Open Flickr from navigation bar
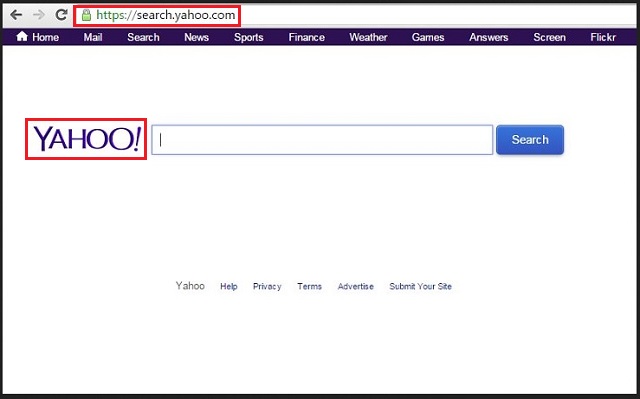The width and height of the screenshot is (640, 399). click(603, 37)
